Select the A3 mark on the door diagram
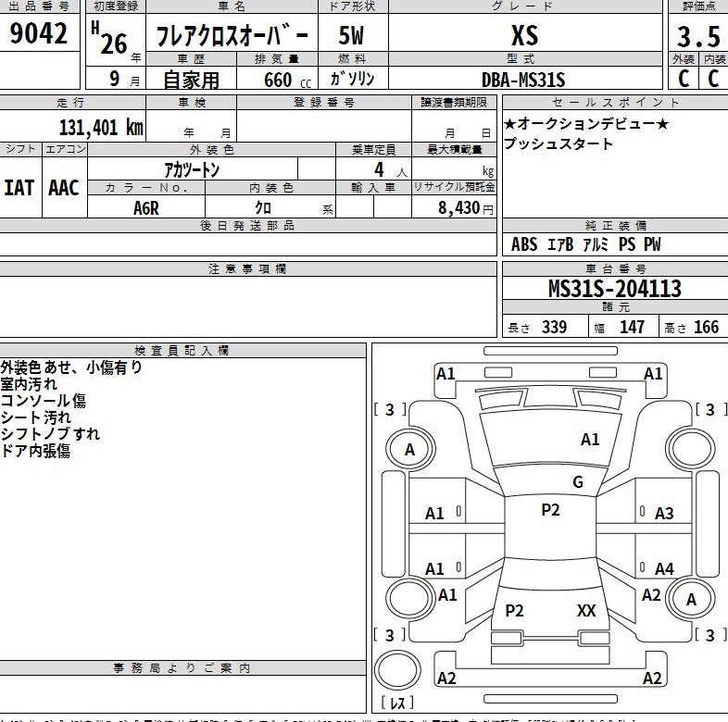 664,513
